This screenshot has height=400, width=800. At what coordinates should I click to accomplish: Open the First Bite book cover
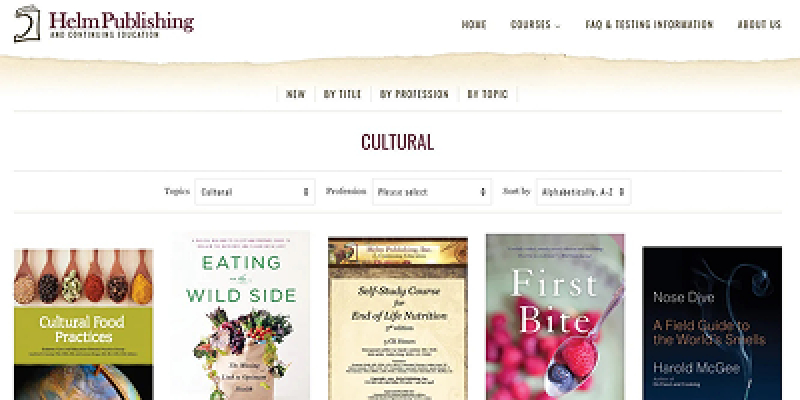tap(555, 317)
